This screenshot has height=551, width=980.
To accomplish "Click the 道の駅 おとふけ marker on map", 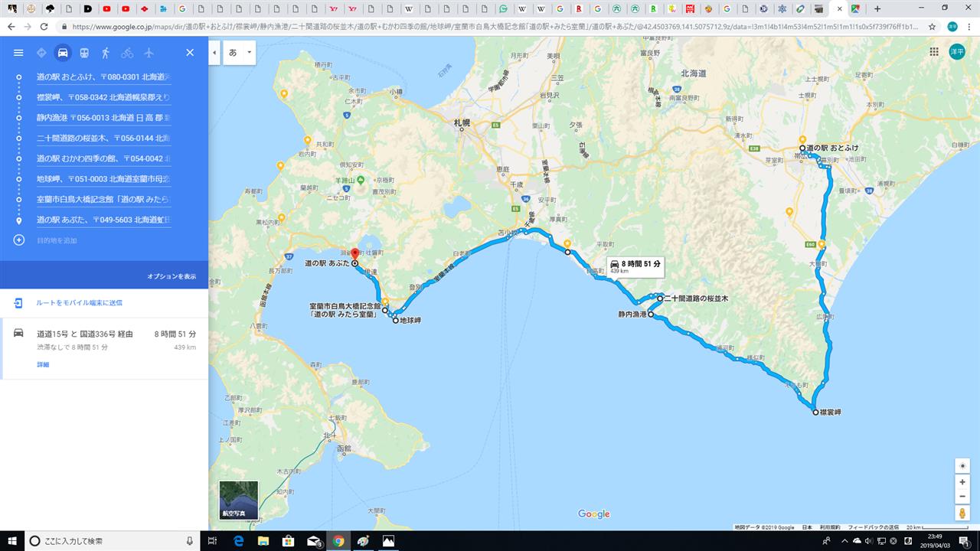I will coord(802,148).
